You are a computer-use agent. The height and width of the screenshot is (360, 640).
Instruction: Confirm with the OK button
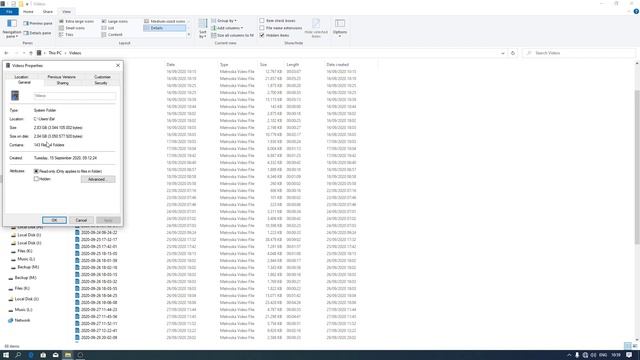[x=54, y=220]
